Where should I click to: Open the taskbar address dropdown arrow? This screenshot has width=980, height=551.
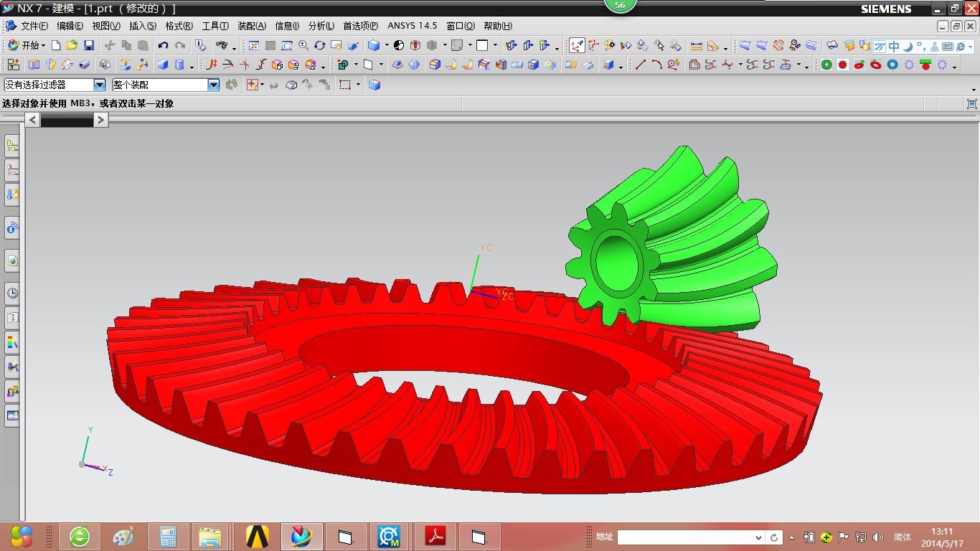tap(758, 537)
